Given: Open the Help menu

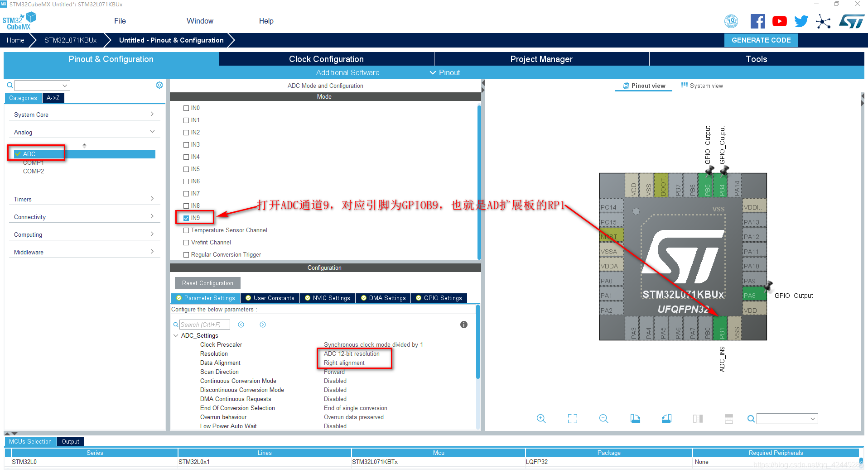Looking at the screenshot, I should coord(266,21).
